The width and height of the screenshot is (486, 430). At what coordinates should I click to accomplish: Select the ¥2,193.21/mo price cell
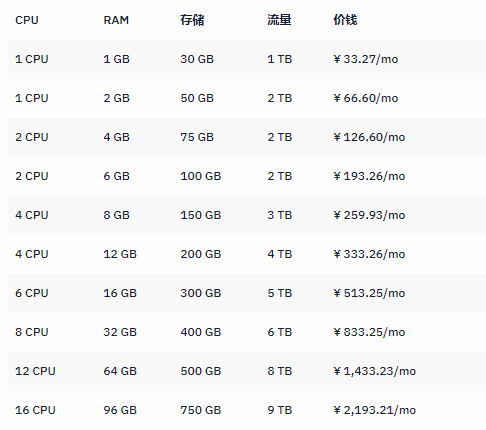coord(375,410)
